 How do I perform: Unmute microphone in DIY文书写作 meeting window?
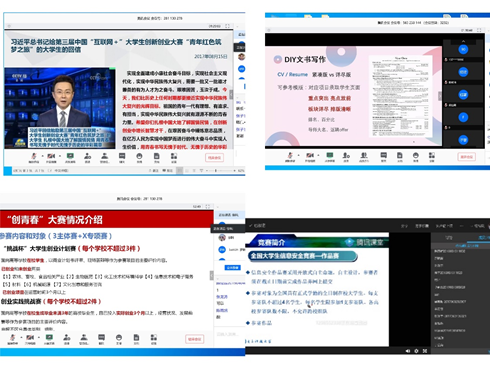tap(290, 156)
